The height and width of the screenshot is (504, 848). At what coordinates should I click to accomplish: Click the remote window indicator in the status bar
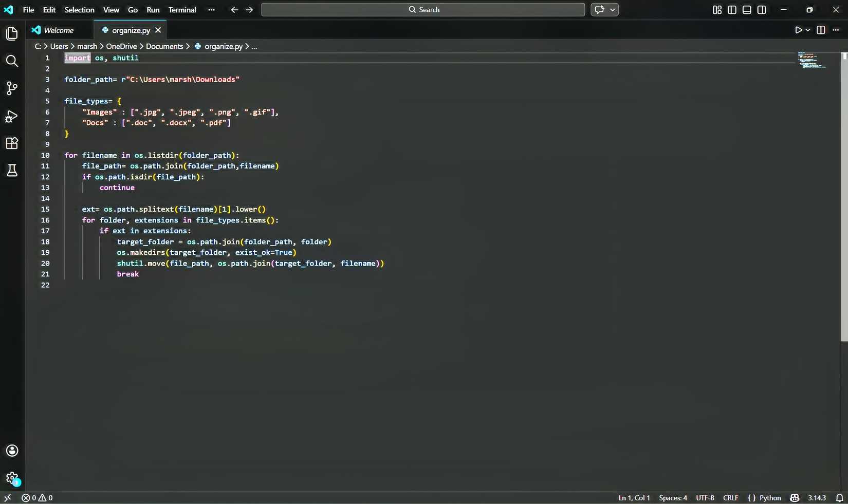tap(8, 498)
